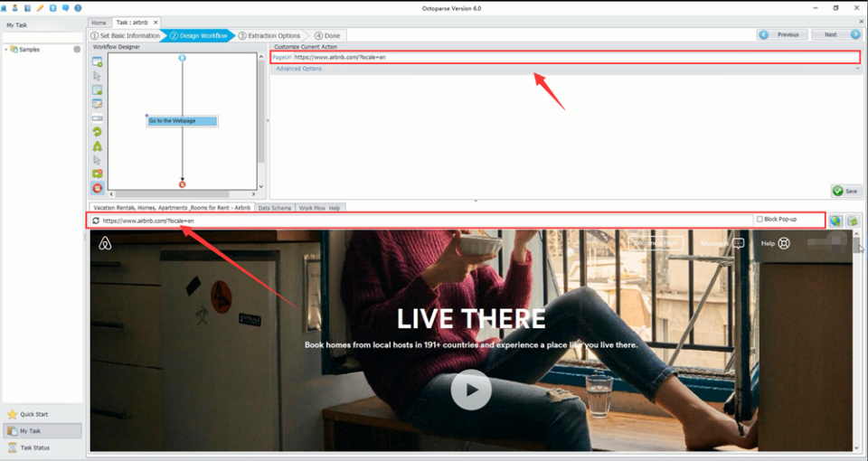Screen dimensions: 868x461
Task: Click the question mark help icon at top left
Action: tap(78, 8)
